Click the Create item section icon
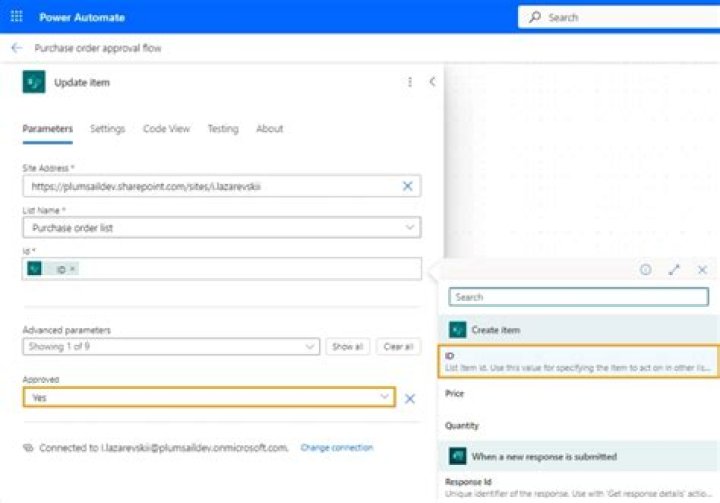This screenshot has height=503, width=720. point(457,330)
